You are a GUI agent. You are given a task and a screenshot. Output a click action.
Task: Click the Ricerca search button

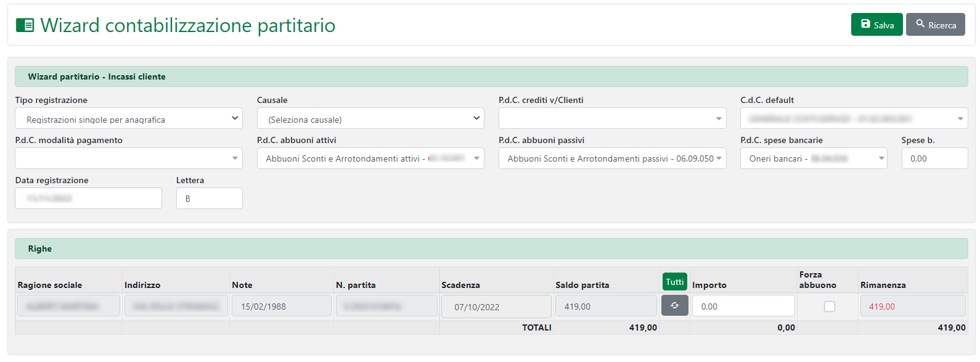point(935,25)
